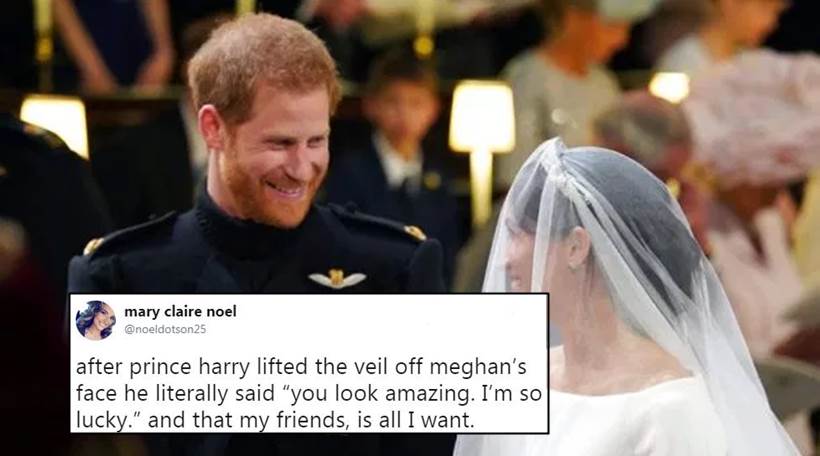Click the gold wings badge on uniform

pyautogui.click(x=337, y=278)
